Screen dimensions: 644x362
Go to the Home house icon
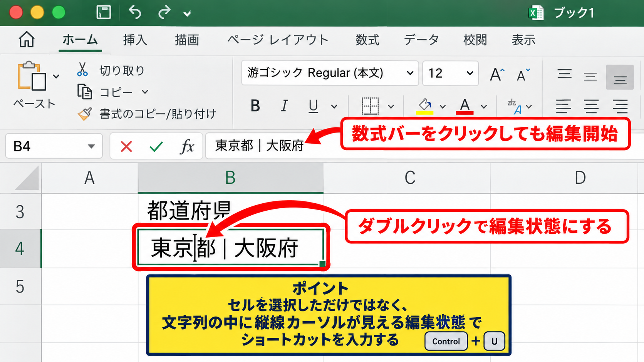coord(27,39)
